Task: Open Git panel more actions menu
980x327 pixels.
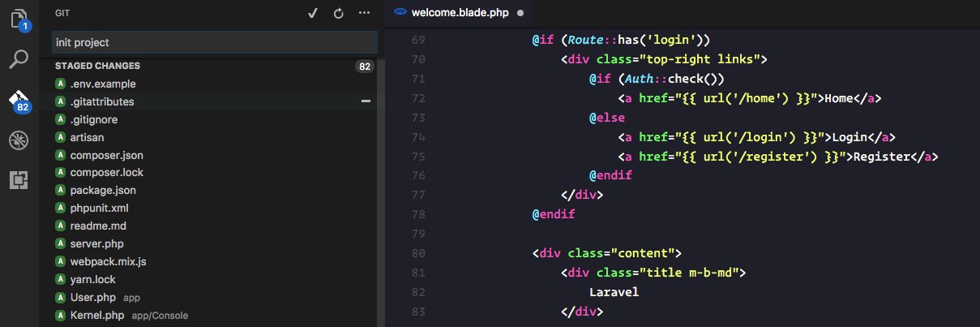Action: click(x=364, y=14)
